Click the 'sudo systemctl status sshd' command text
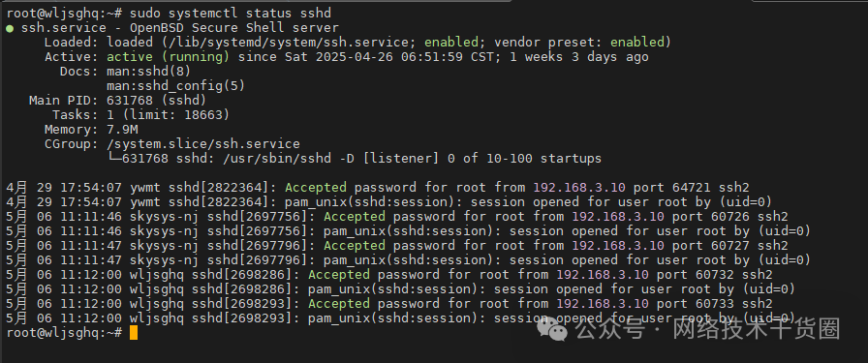 (231, 13)
